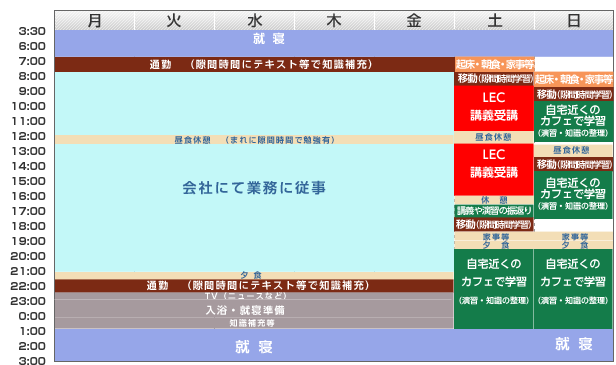Select the 6:00 time label
The width and height of the screenshot is (616, 365).
click(x=32, y=46)
